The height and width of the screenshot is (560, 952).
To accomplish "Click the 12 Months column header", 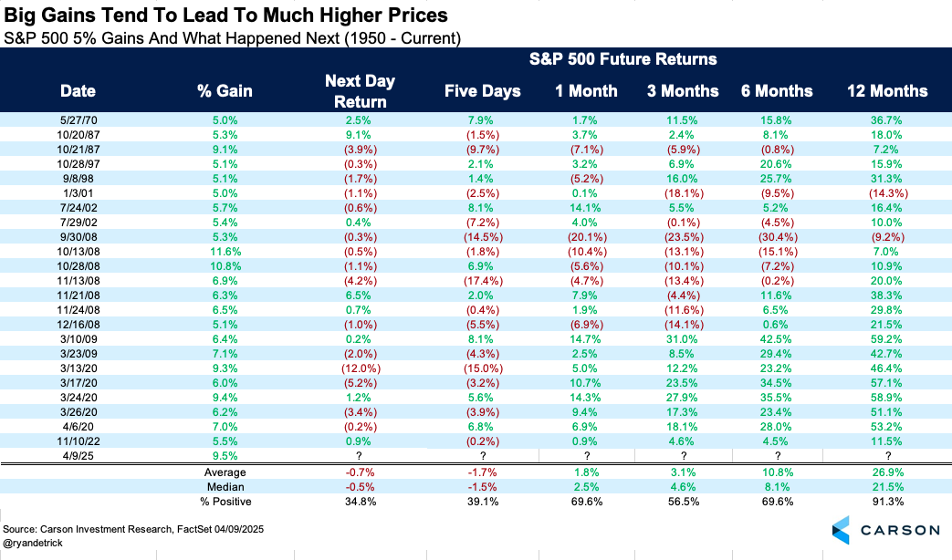I will point(886,91).
